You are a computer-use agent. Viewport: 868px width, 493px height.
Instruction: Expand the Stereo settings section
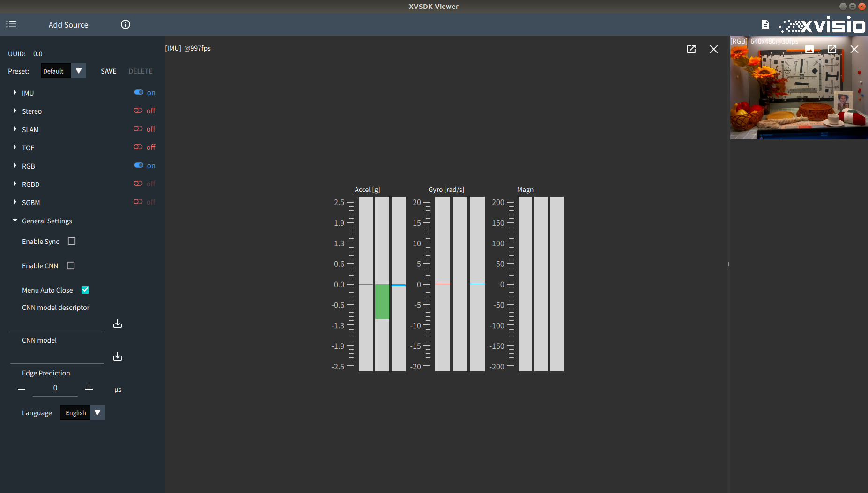[x=15, y=111]
